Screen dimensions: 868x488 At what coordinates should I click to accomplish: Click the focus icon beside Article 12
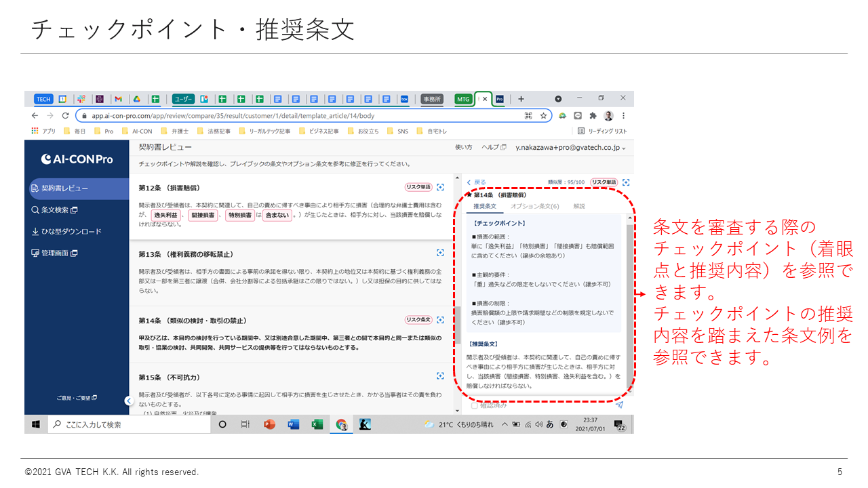pos(440,187)
